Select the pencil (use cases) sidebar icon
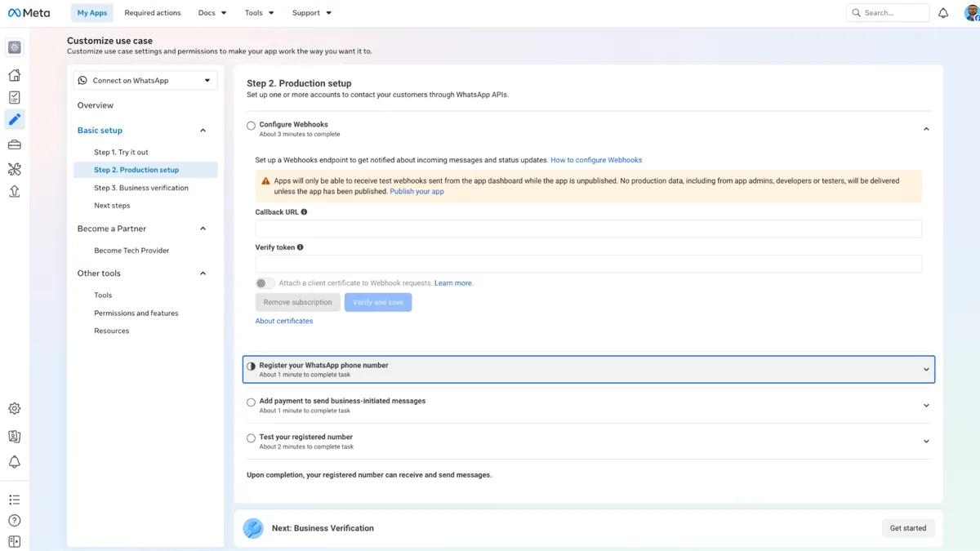This screenshot has height=551, width=980. tap(15, 120)
